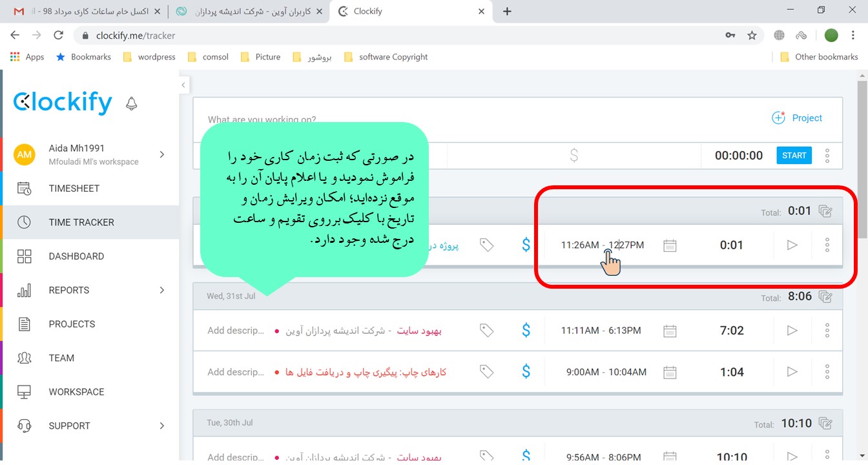Click Add description in the 7:02 entry
Screen dimensions: 868x465
point(236,331)
